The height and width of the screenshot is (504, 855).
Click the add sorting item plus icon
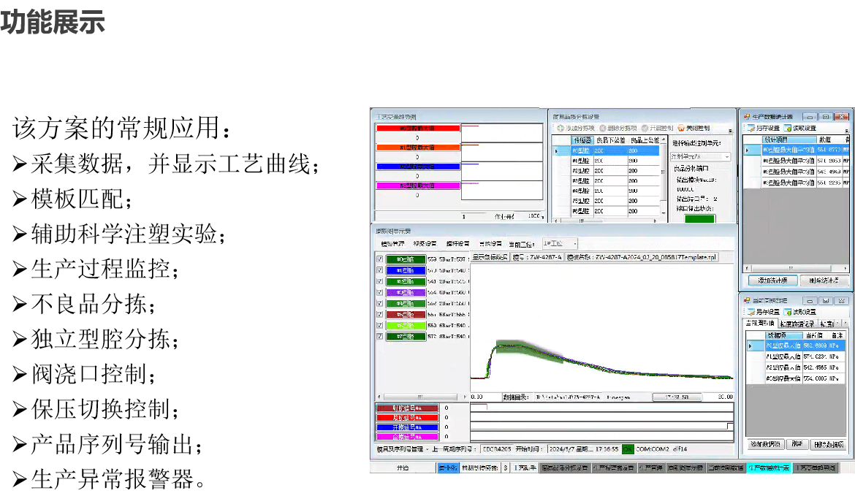pyautogui.click(x=560, y=128)
